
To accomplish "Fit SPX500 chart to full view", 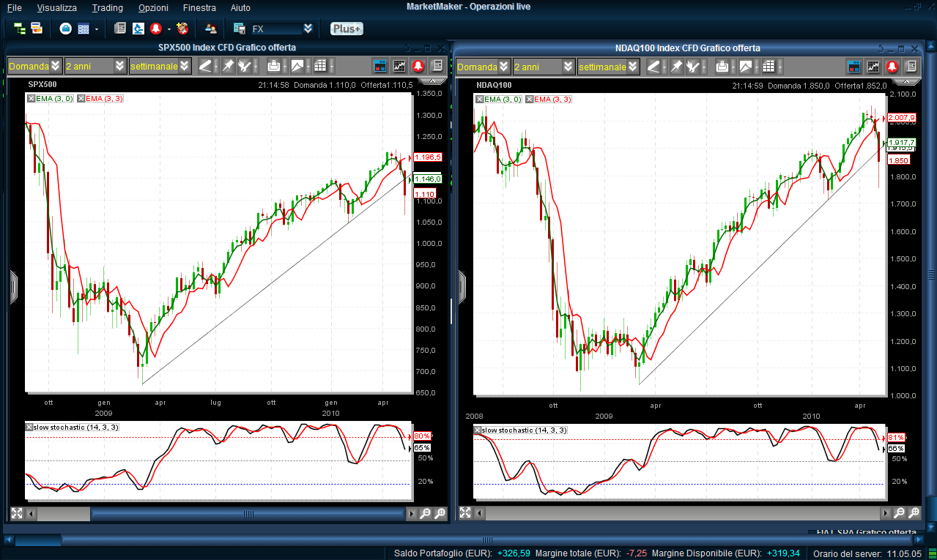I will pos(16,514).
